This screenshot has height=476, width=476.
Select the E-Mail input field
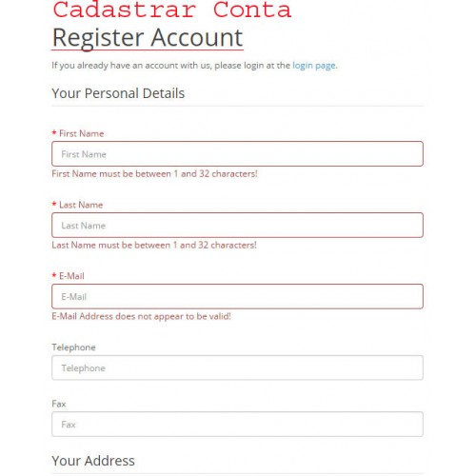coord(237,297)
